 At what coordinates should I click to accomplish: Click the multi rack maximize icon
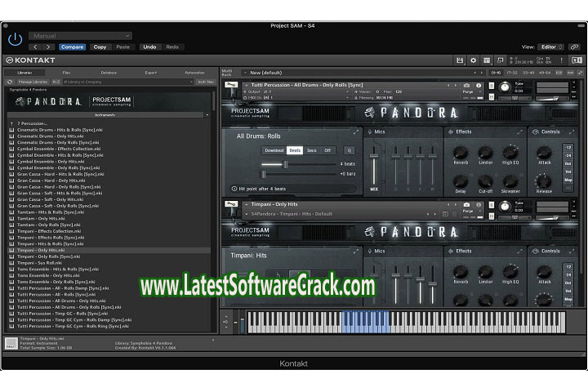click(x=580, y=73)
